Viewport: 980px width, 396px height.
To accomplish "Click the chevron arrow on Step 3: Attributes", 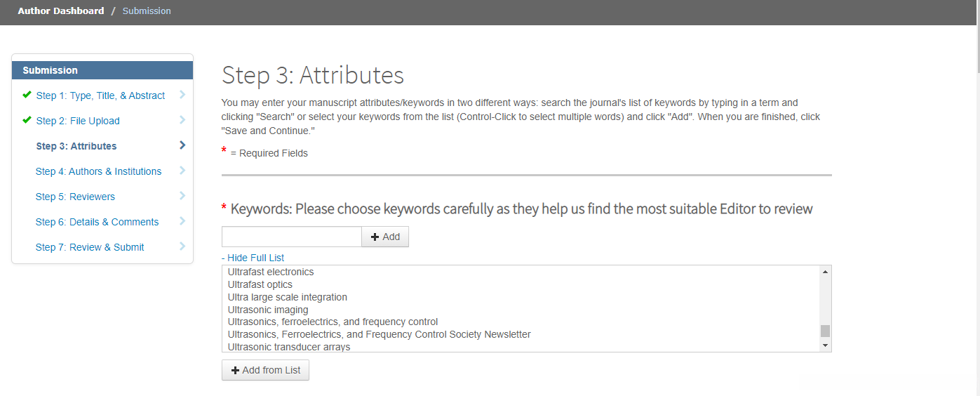I will click(182, 145).
